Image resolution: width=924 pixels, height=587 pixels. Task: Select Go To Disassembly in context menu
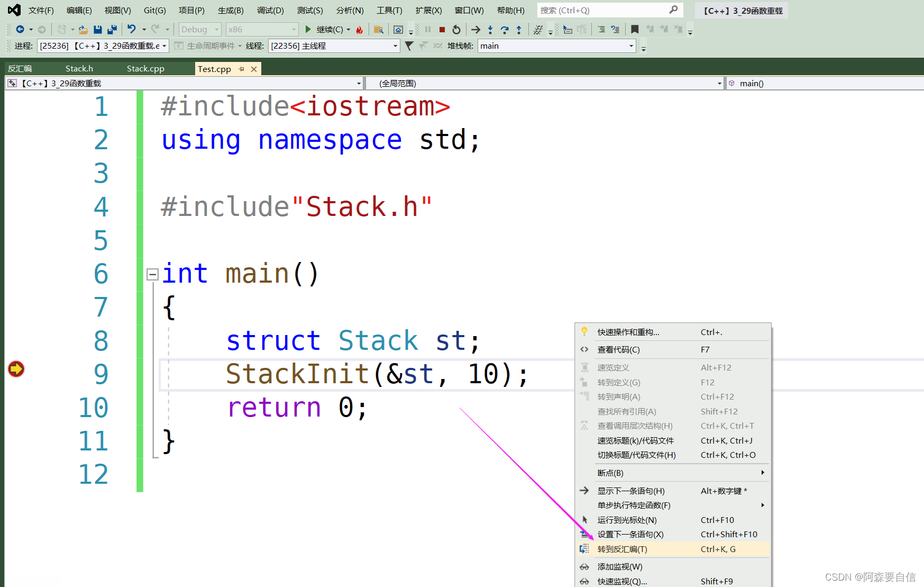pyautogui.click(x=673, y=549)
